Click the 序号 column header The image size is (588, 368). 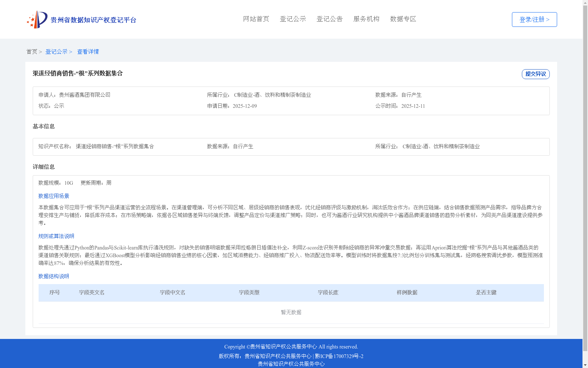(x=55, y=293)
